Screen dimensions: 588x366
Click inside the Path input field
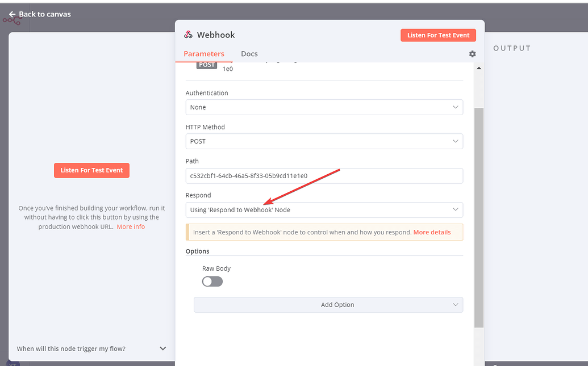click(x=324, y=176)
